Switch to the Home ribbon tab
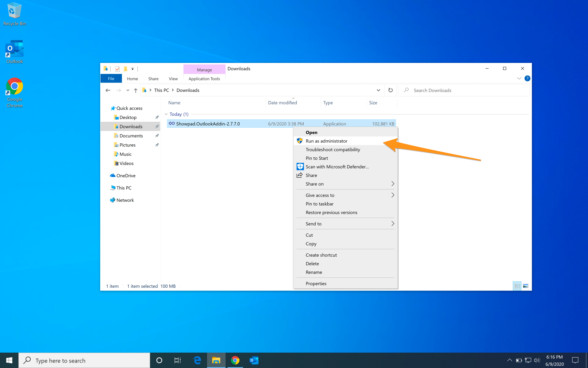Image resolution: width=588 pixels, height=368 pixels. pyautogui.click(x=132, y=79)
